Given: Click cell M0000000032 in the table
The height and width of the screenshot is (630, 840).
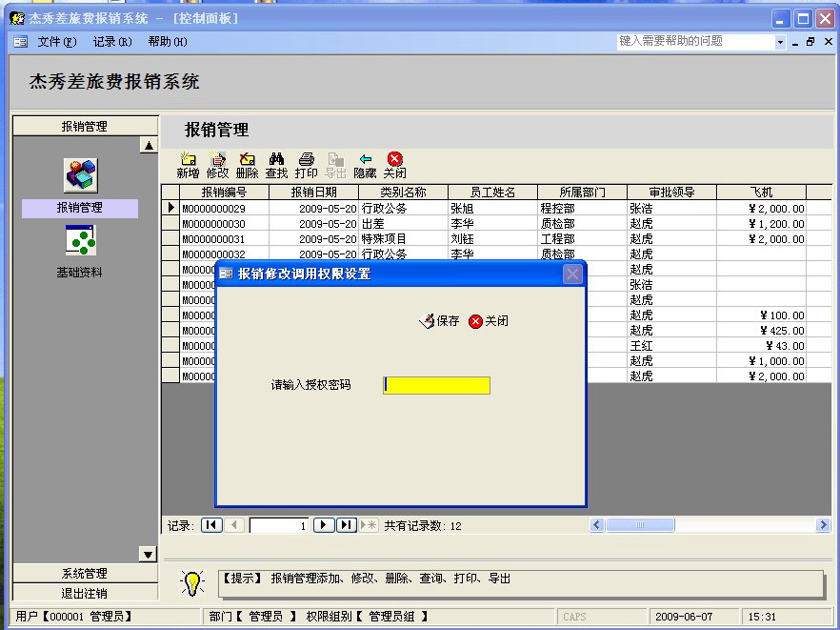Looking at the screenshot, I should (224, 254).
